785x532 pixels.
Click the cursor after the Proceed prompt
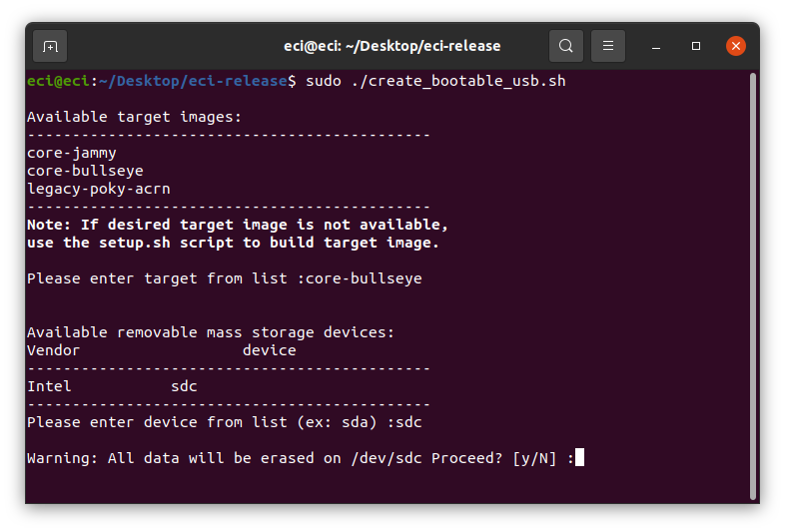point(579,457)
